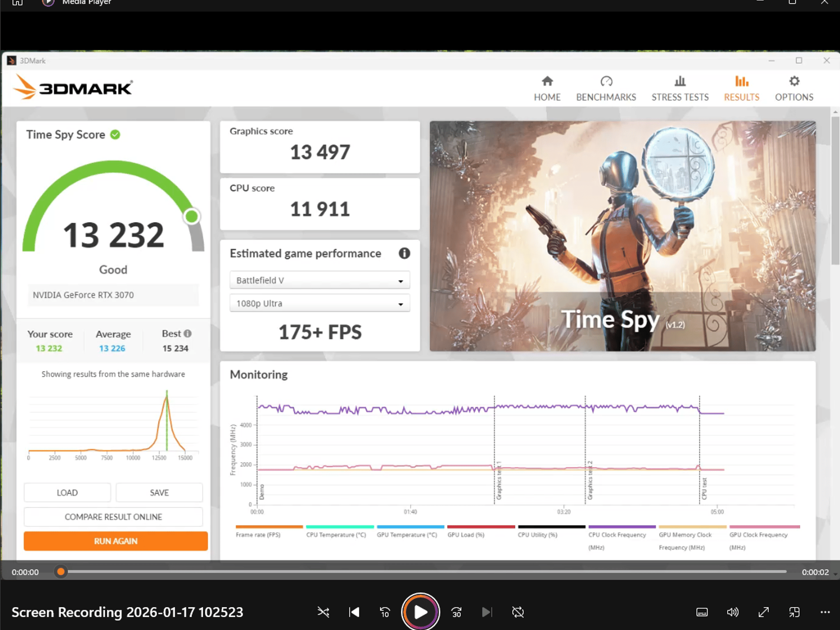Open the 1080p Ultra resolution dropdown
This screenshot has height=630, width=840.
[320, 304]
